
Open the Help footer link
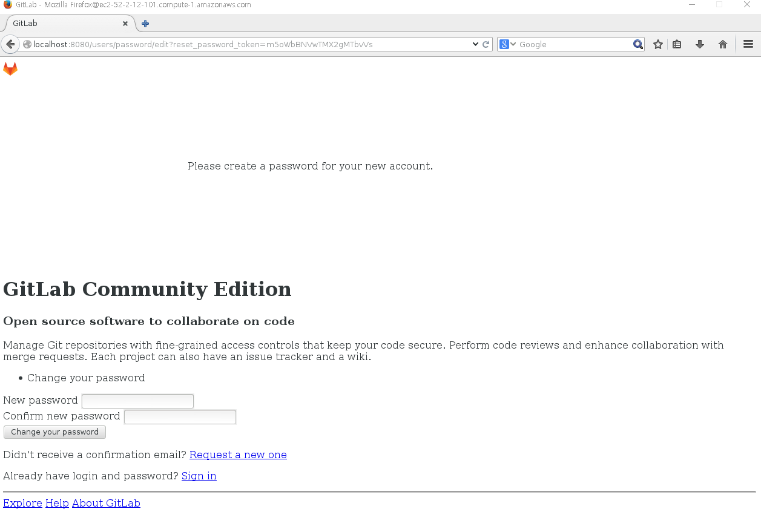coord(57,503)
